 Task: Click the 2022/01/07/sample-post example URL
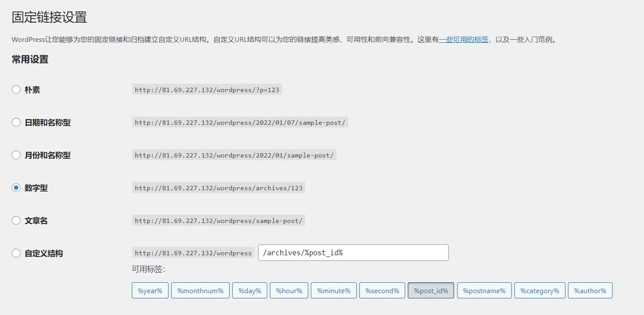240,122
